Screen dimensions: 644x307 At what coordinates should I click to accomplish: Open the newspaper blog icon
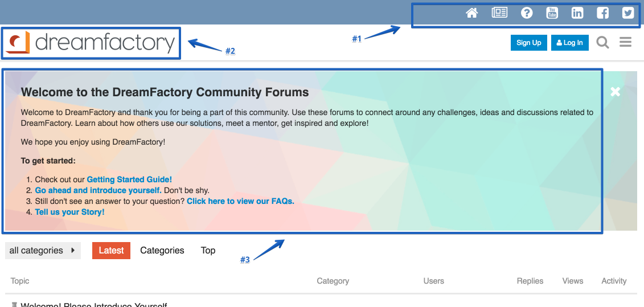(499, 13)
